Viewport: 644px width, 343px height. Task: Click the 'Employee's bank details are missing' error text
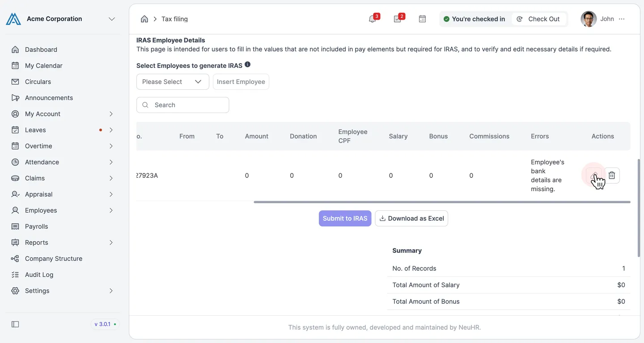click(x=547, y=176)
